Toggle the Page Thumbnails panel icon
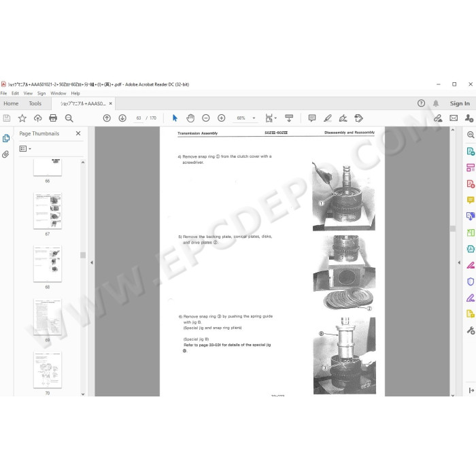The width and height of the screenshot is (476, 476). (5, 139)
